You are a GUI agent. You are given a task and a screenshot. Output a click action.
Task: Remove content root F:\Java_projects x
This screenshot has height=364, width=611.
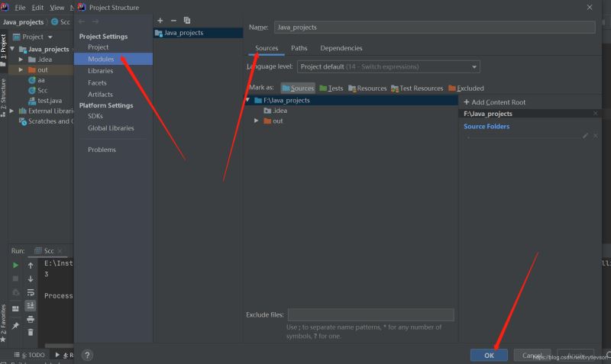[x=596, y=113]
